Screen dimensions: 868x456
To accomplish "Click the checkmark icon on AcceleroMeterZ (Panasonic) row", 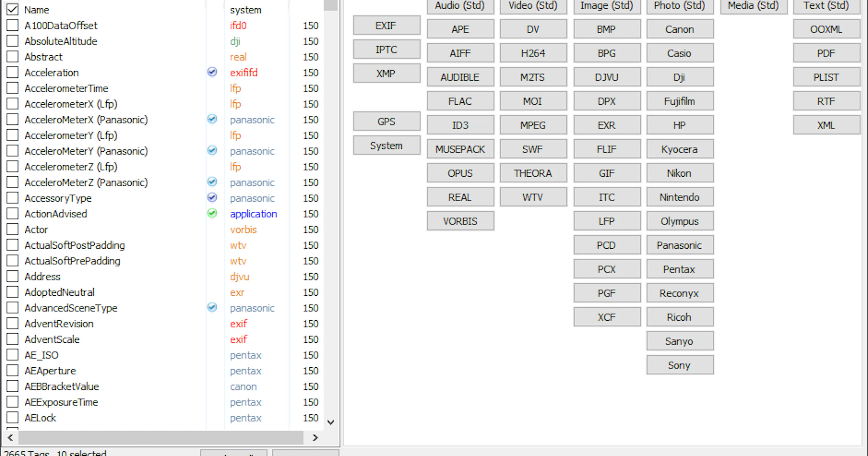I will [212, 182].
